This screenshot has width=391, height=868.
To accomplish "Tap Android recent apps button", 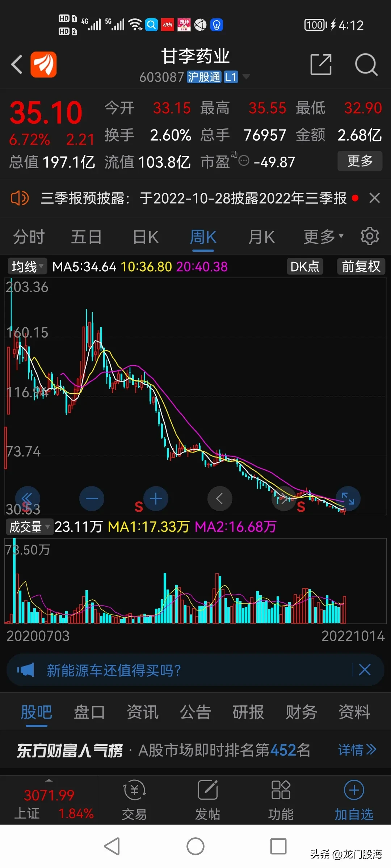I will point(278,846).
